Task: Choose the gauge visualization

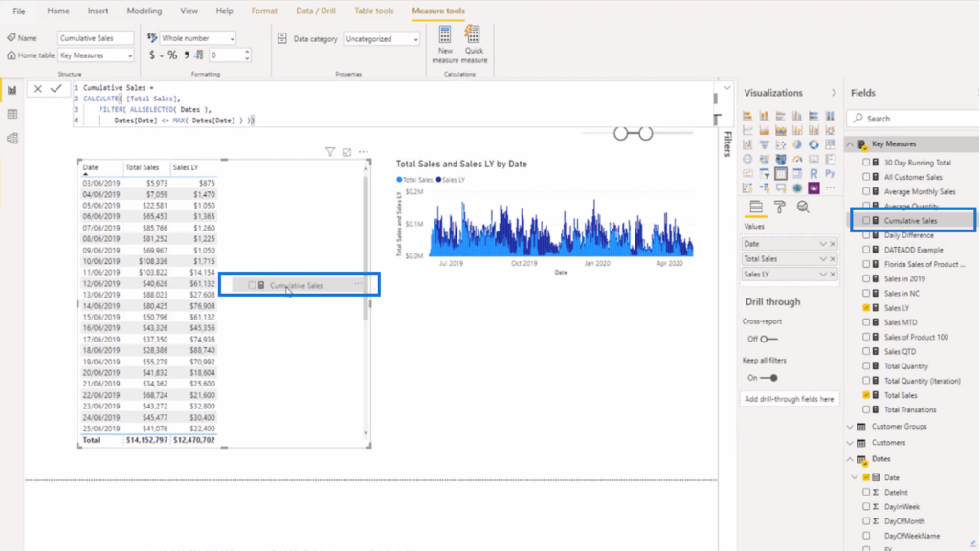Action: pos(797,159)
